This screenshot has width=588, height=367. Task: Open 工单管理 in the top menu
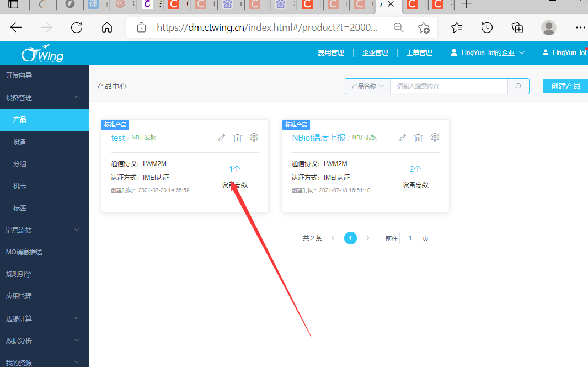click(x=419, y=53)
